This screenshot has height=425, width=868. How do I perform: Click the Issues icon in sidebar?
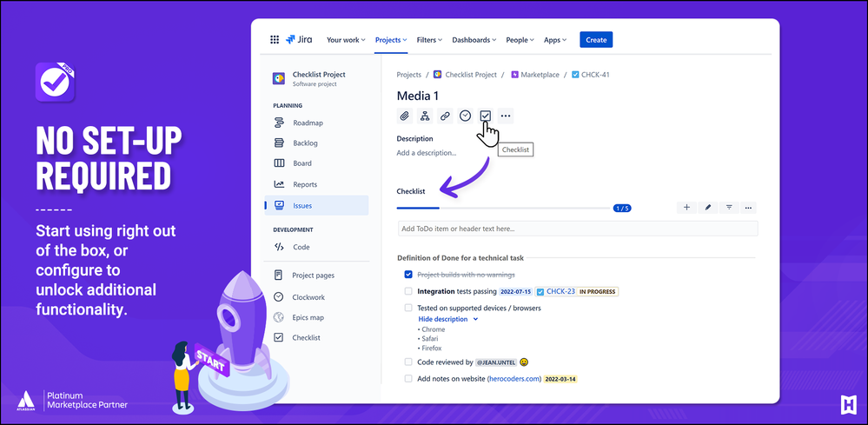pos(280,205)
